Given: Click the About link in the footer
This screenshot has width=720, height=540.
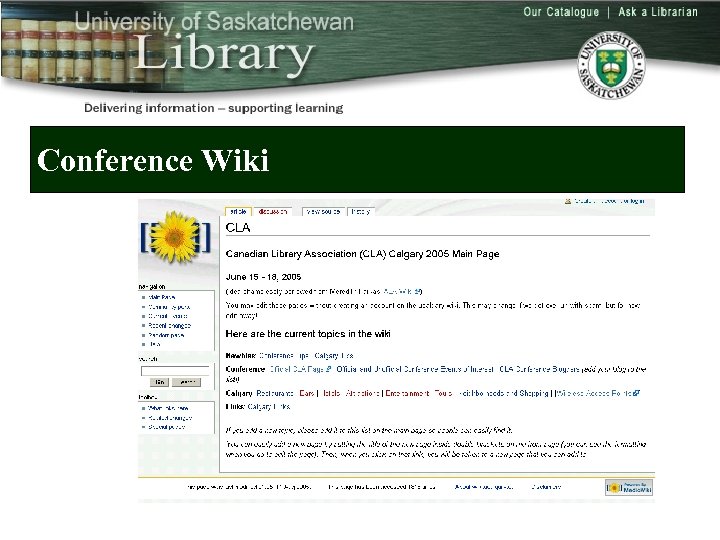Looking at the screenshot, I should [x=484, y=487].
